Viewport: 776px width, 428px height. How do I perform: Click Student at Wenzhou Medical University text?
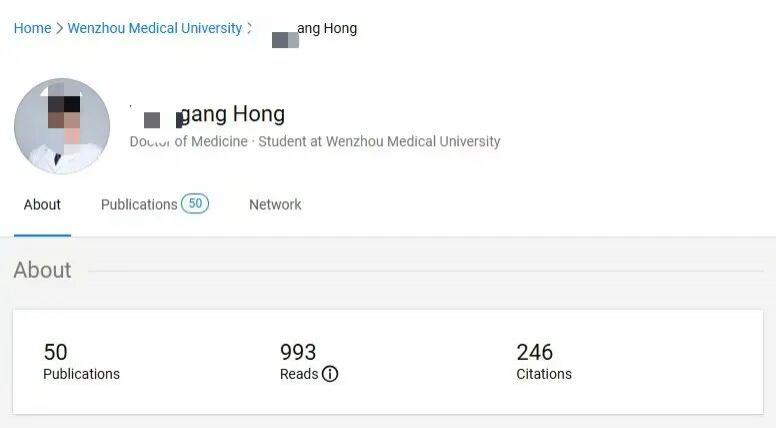pos(379,142)
